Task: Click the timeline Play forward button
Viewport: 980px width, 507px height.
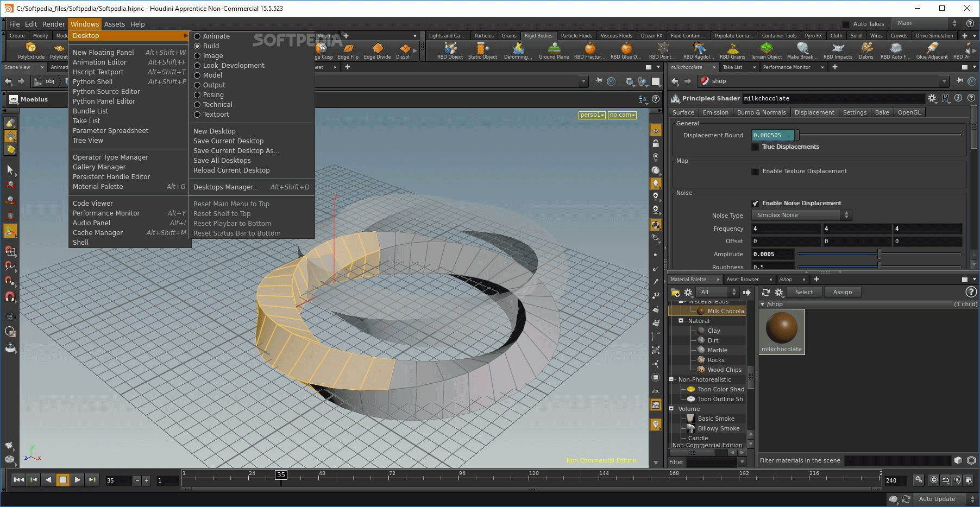Action: tap(77, 480)
